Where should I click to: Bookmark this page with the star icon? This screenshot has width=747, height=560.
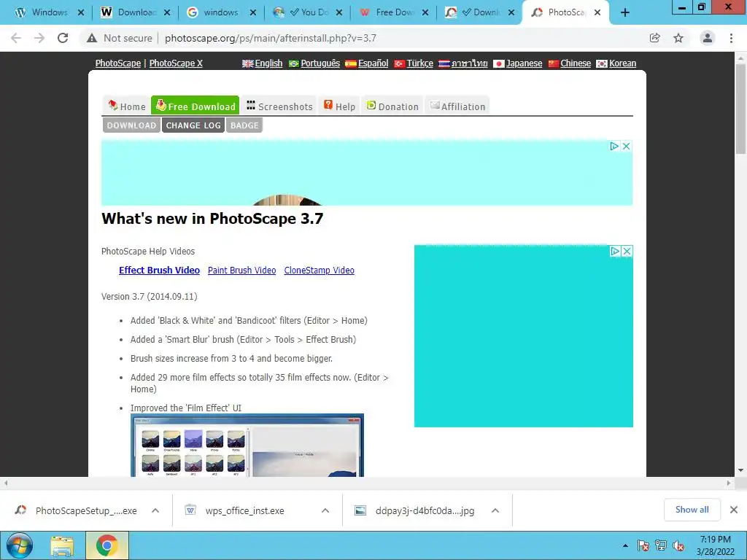678,38
